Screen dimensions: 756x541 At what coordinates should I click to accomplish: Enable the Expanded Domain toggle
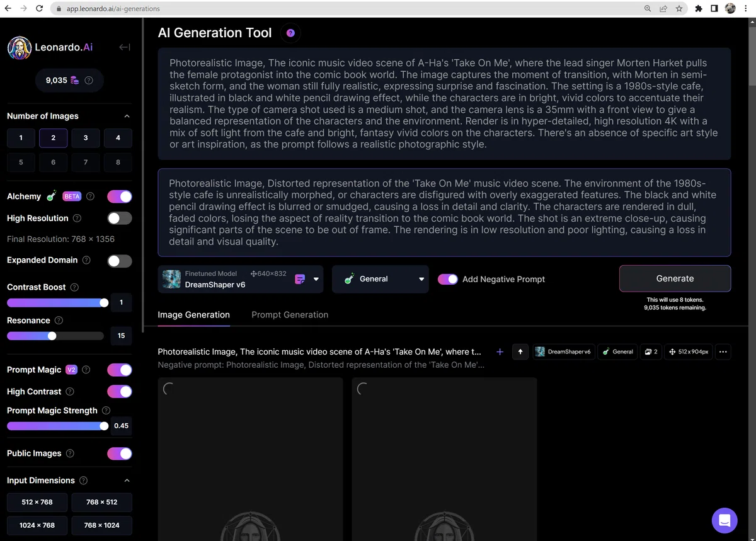point(120,261)
